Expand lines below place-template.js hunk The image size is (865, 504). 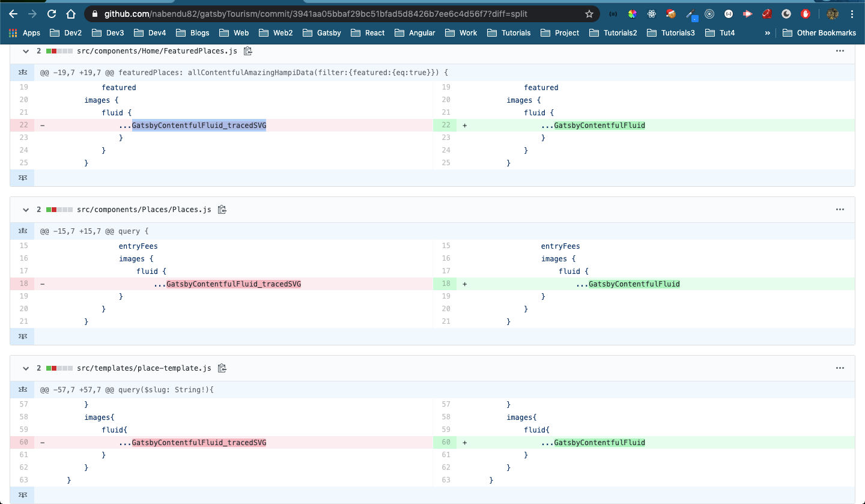point(22,495)
